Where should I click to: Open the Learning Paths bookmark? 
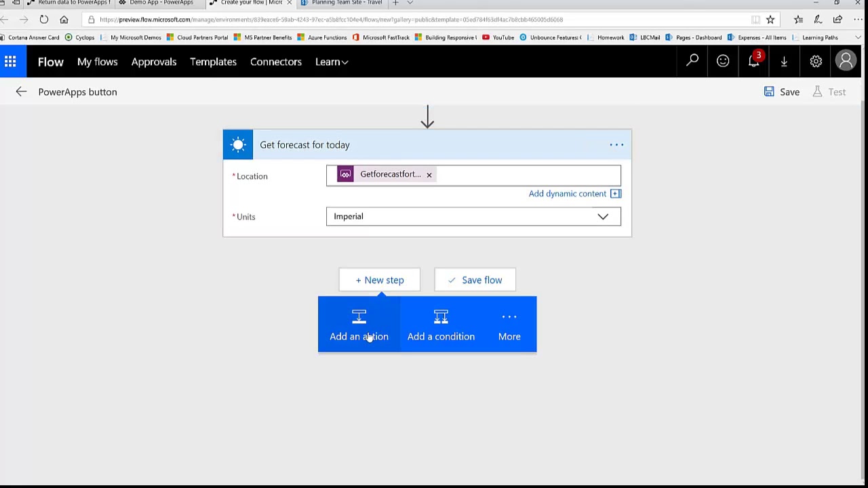click(x=816, y=37)
